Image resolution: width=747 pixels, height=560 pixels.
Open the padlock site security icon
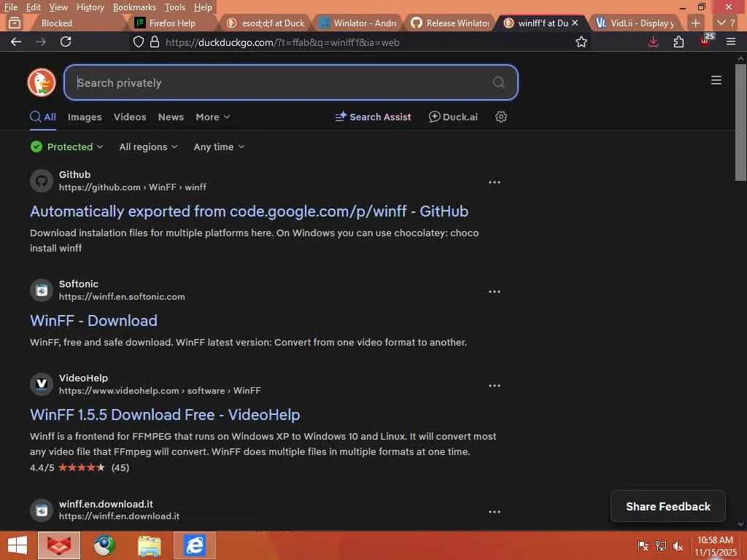[x=155, y=42]
